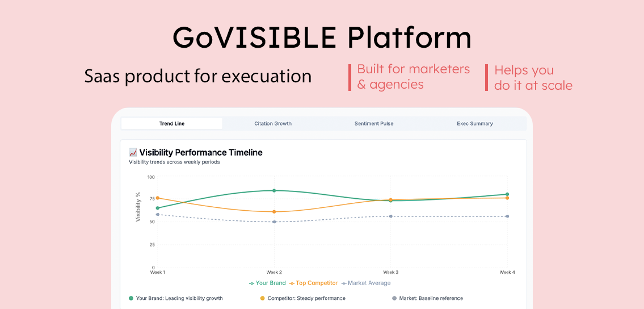This screenshot has width=644, height=309.
Task: Go to the Exec Summary tab
Action: (475, 123)
